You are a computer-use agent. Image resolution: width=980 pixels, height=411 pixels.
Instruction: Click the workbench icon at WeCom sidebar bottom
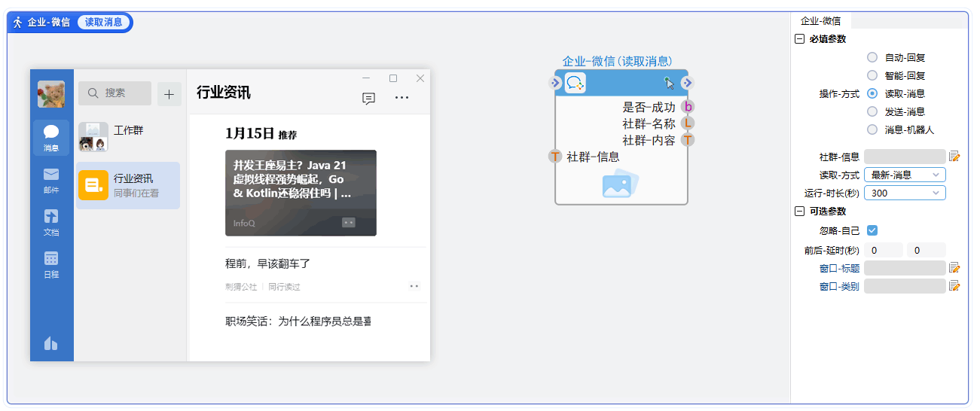(x=51, y=343)
